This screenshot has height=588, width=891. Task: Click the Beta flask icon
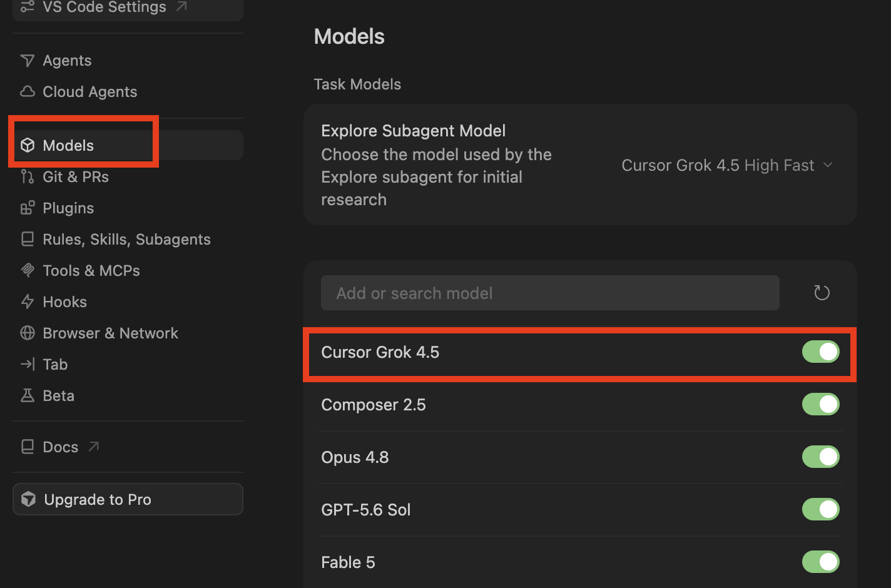tap(28, 396)
